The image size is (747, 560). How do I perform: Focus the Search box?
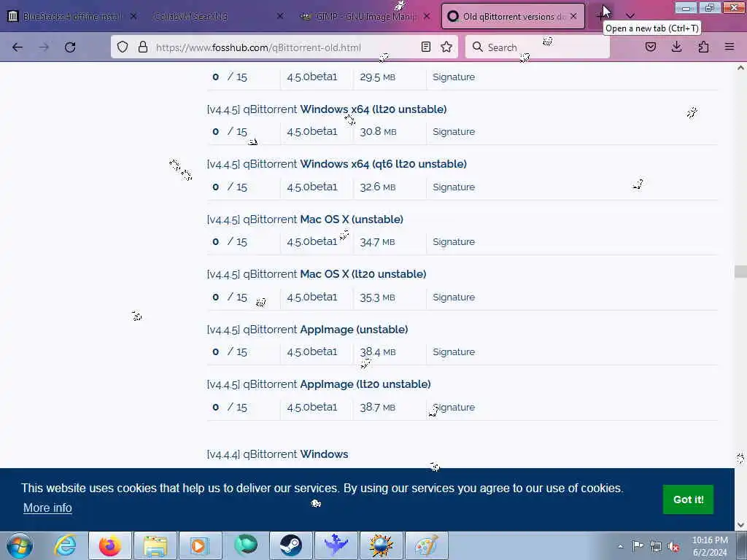[538, 47]
